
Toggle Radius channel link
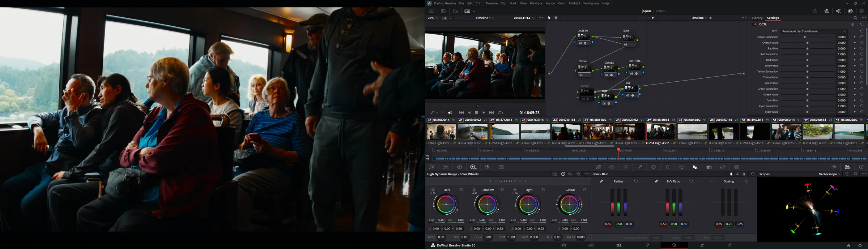click(x=601, y=181)
